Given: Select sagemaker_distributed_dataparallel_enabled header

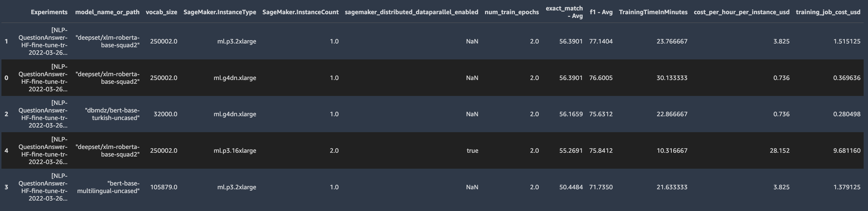Looking at the screenshot, I should [411, 12].
